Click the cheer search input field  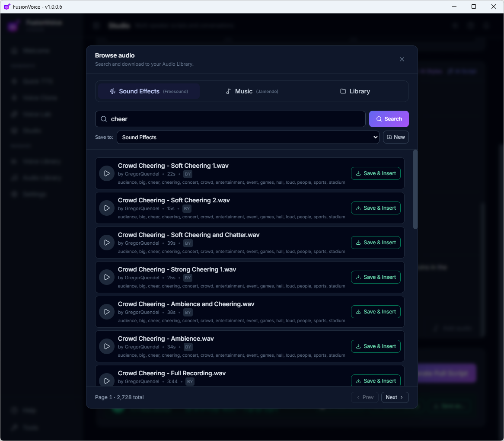(230, 119)
